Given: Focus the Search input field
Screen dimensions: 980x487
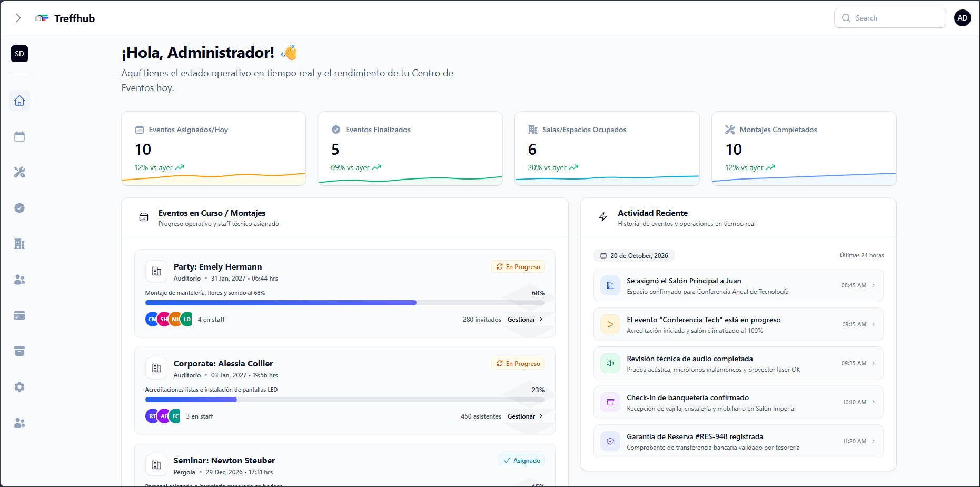Looking at the screenshot, I should (x=890, y=18).
